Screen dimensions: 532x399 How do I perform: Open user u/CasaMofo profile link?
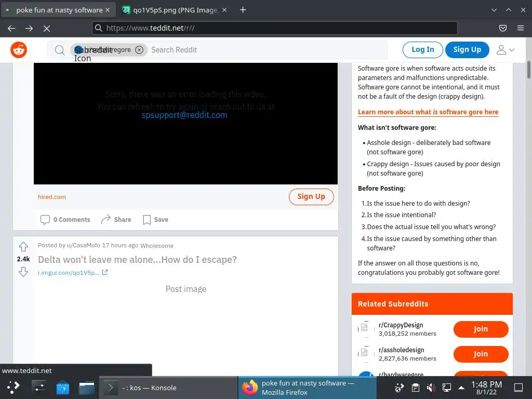tap(84, 245)
